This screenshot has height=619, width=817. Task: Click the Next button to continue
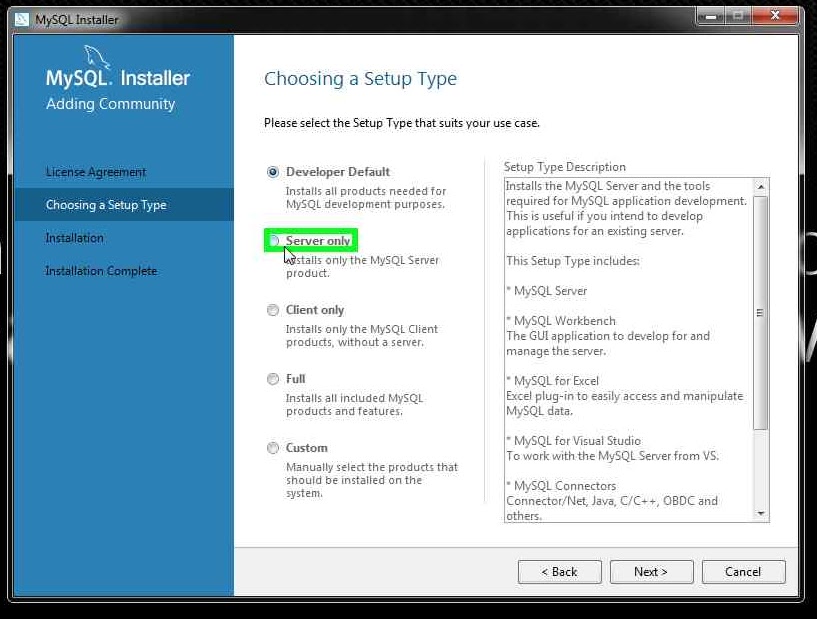point(651,571)
